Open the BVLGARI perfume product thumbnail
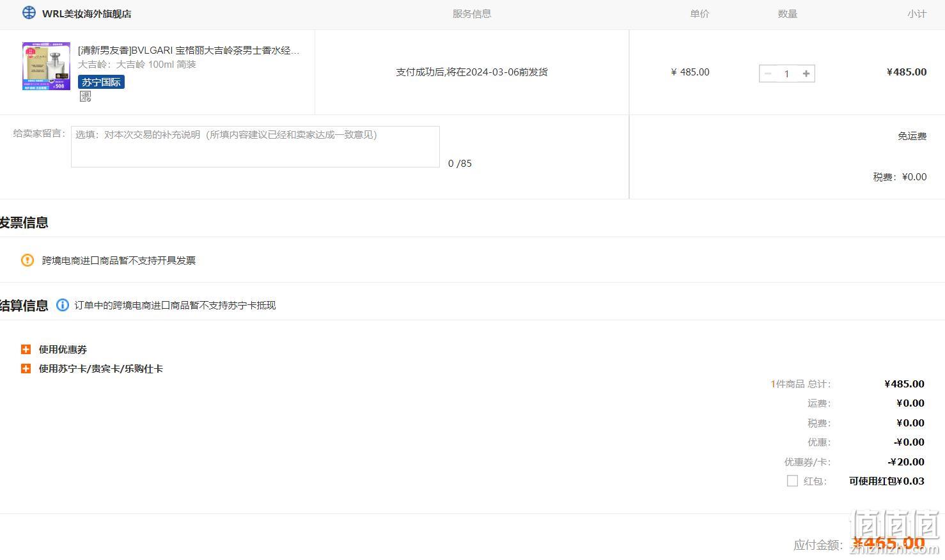945x560 pixels. tap(46, 66)
